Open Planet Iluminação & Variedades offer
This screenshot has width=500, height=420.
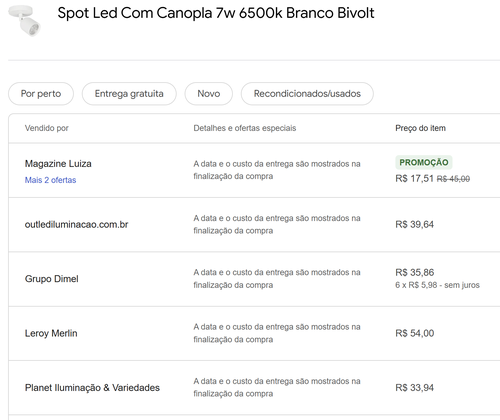pyautogui.click(x=92, y=388)
